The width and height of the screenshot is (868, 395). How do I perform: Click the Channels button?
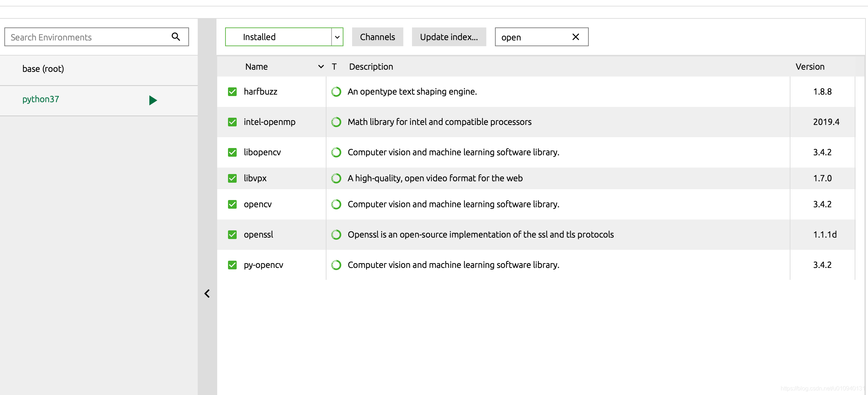point(377,37)
